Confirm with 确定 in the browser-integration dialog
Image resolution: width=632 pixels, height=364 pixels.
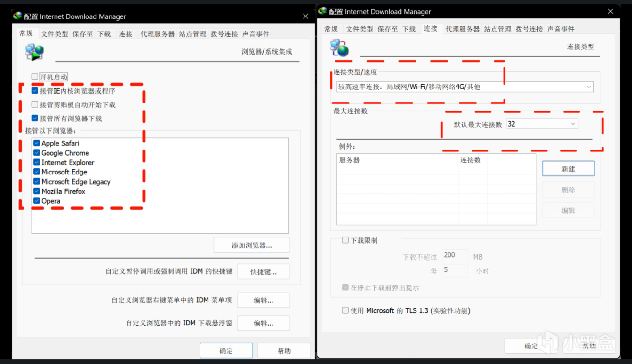coord(226,351)
